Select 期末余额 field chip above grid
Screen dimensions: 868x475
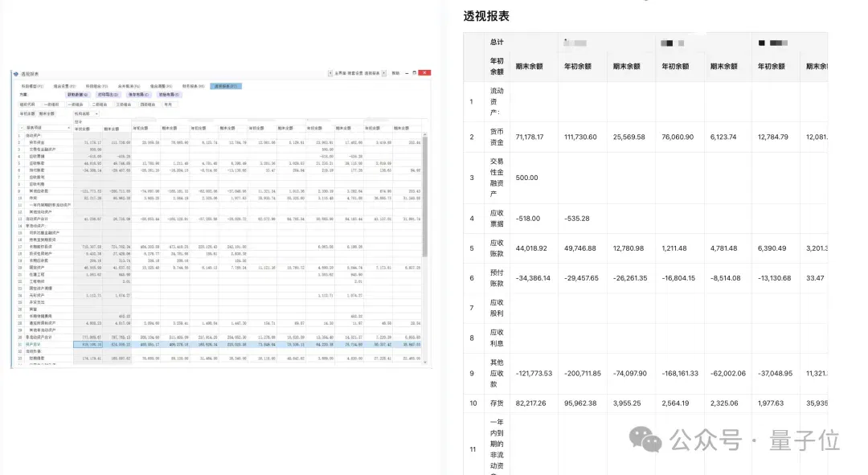pyautogui.click(x=47, y=113)
